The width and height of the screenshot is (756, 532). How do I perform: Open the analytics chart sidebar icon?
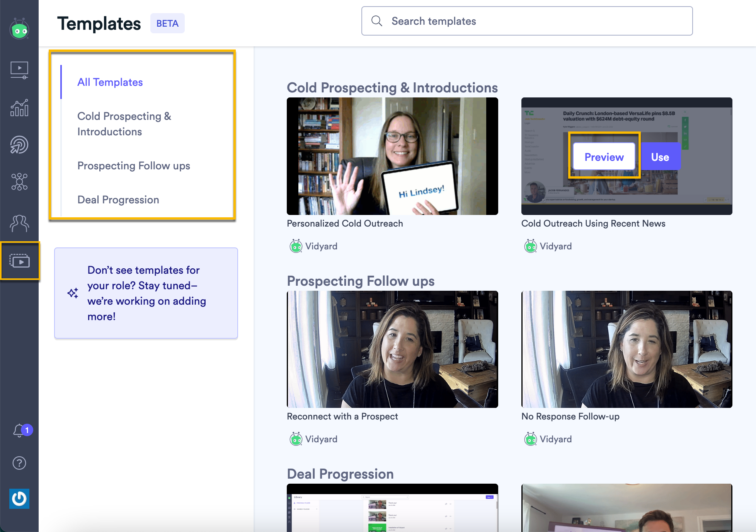click(x=19, y=107)
